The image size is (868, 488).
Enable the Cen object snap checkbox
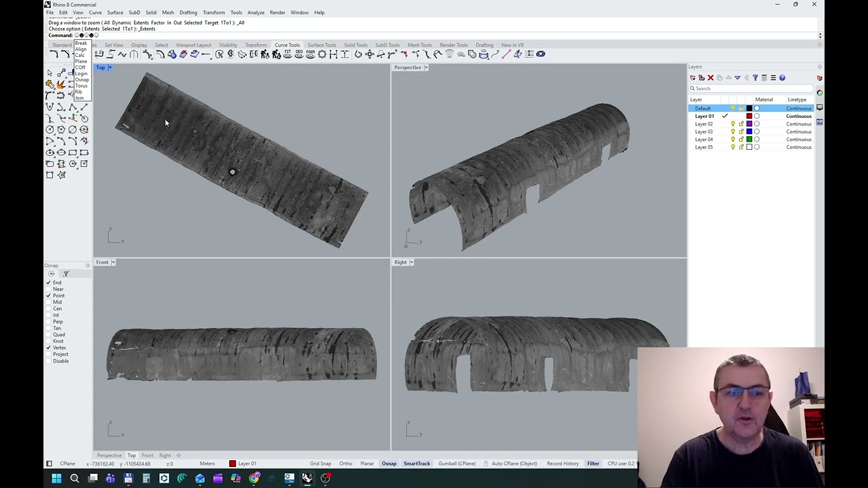[48, 308]
